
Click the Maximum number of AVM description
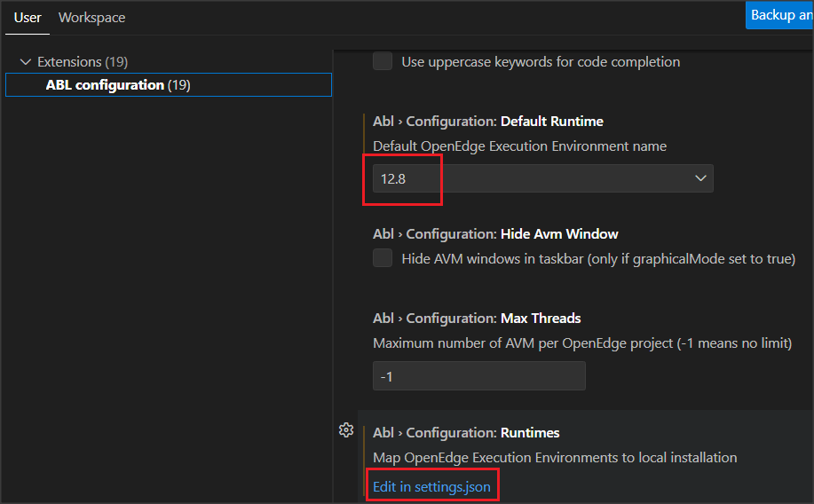(581, 343)
